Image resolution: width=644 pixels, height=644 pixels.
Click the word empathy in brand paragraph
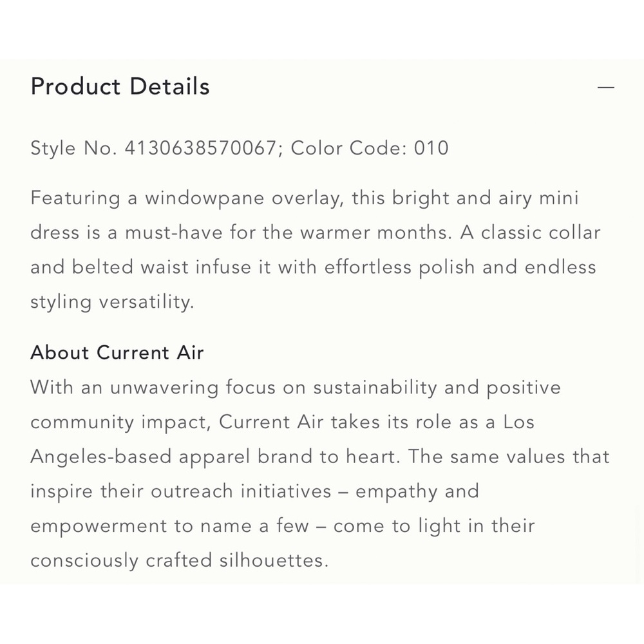tap(396, 491)
